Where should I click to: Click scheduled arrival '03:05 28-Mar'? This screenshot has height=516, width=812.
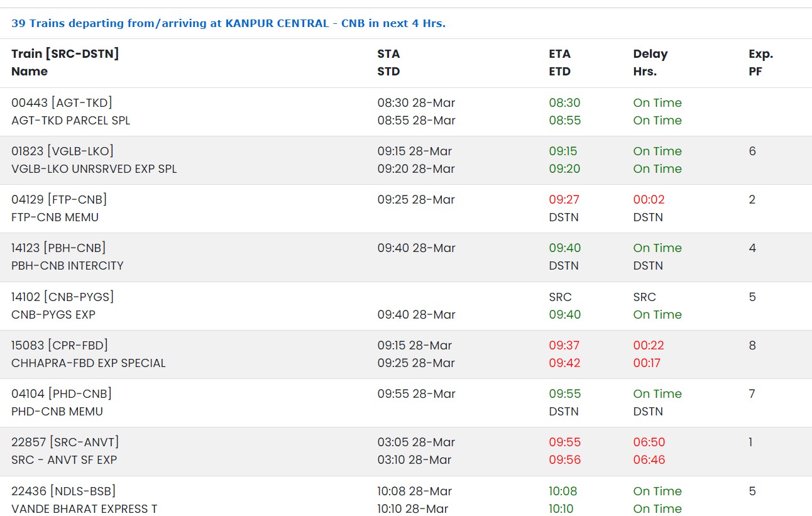coord(416,442)
